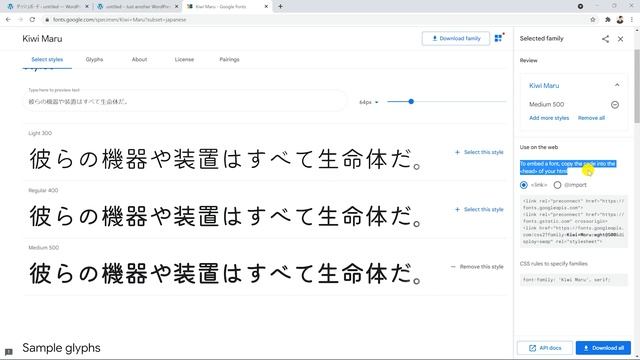Click the Light 300 label

point(40,133)
